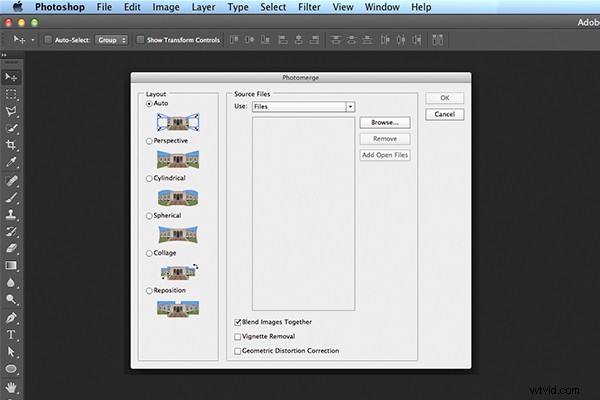Image resolution: width=600 pixels, height=400 pixels.
Task: Choose the Reposition layout option
Action: [149, 291]
